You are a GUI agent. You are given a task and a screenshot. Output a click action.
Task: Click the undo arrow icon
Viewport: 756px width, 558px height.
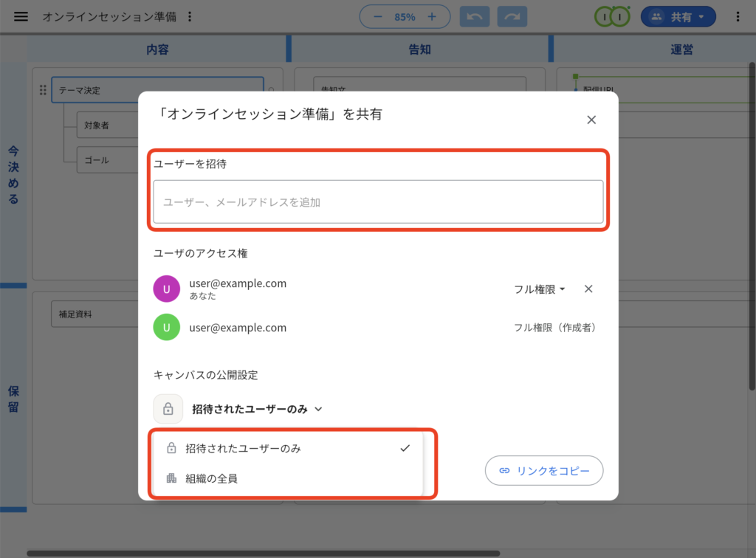(x=475, y=16)
